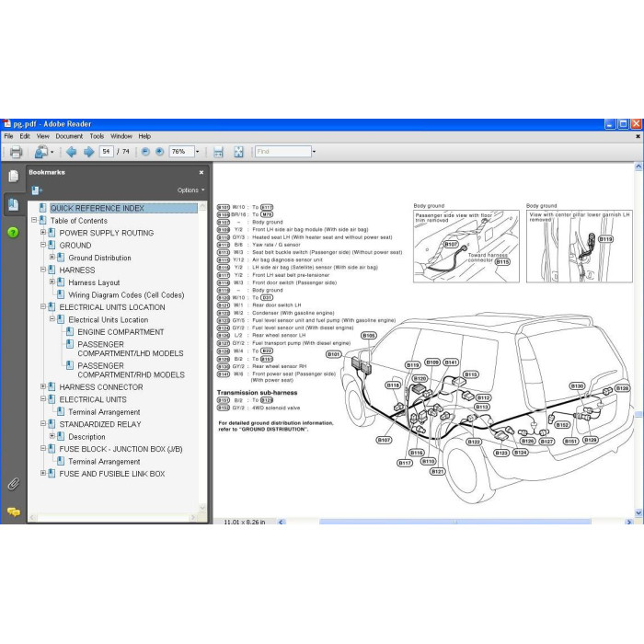Open the Attachments paperclip panel
The height and width of the screenshot is (644, 644).
(x=13, y=484)
